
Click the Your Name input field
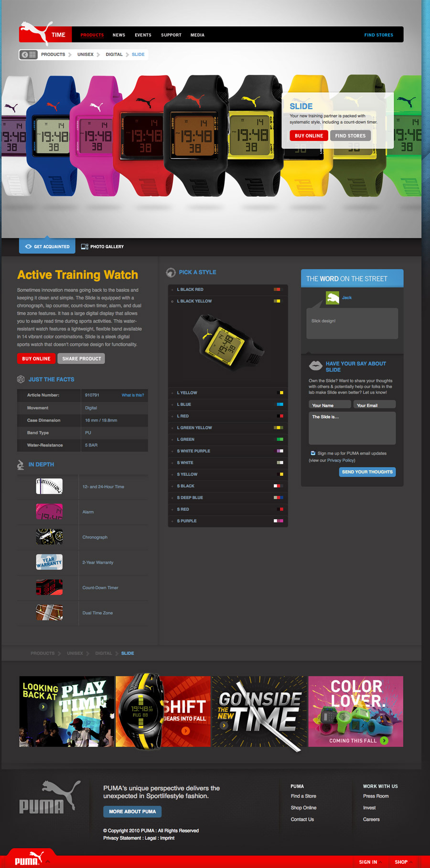pyautogui.click(x=330, y=405)
